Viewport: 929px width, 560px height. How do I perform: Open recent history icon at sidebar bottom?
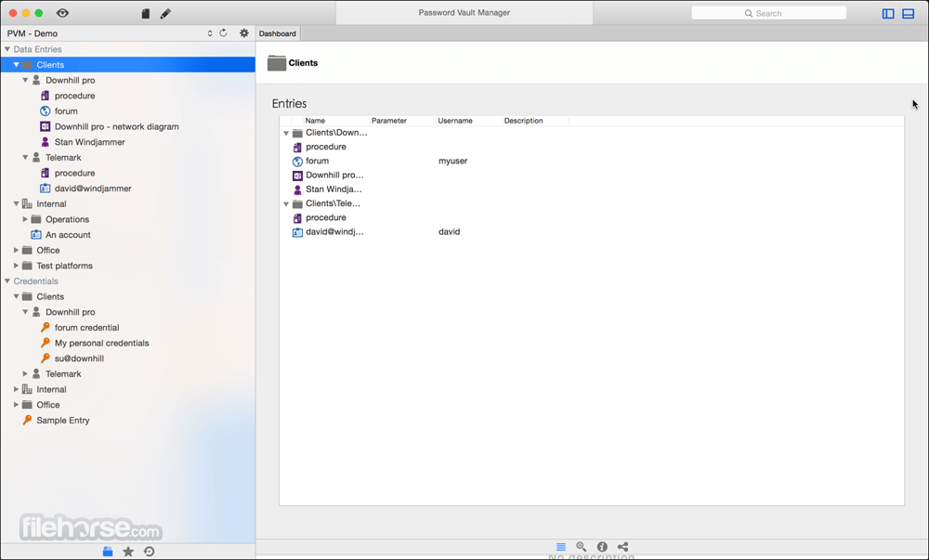149,551
